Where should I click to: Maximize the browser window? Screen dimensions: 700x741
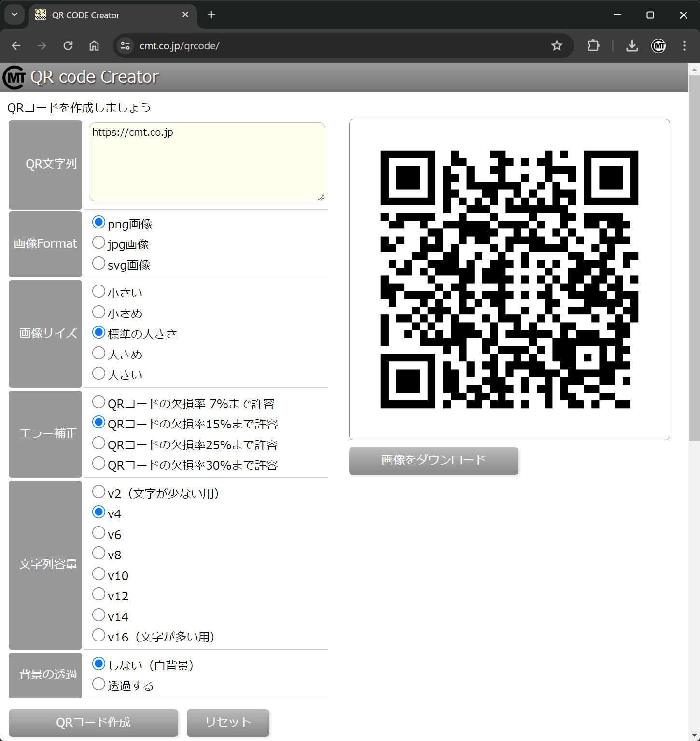(650, 15)
